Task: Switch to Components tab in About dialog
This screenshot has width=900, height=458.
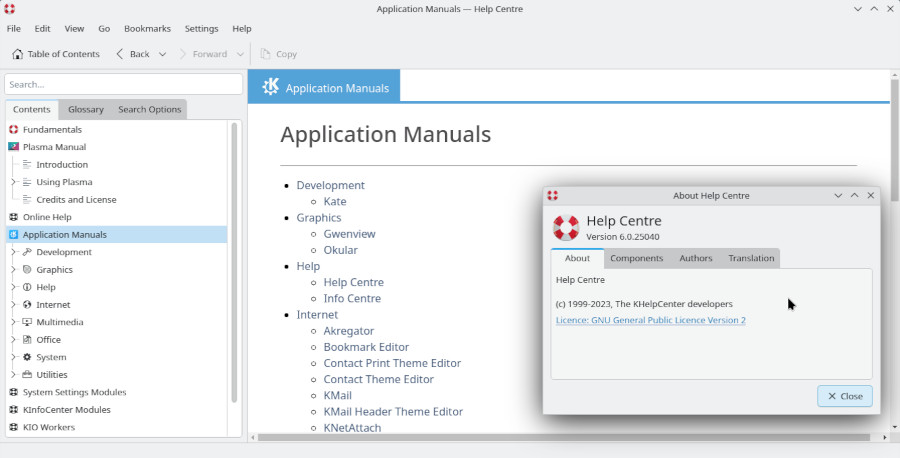Action: (637, 258)
